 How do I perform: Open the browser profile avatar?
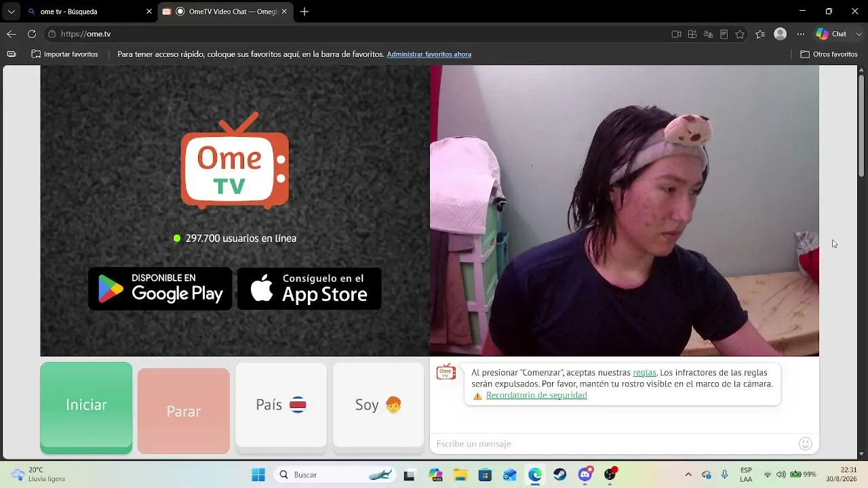point(781,34)
